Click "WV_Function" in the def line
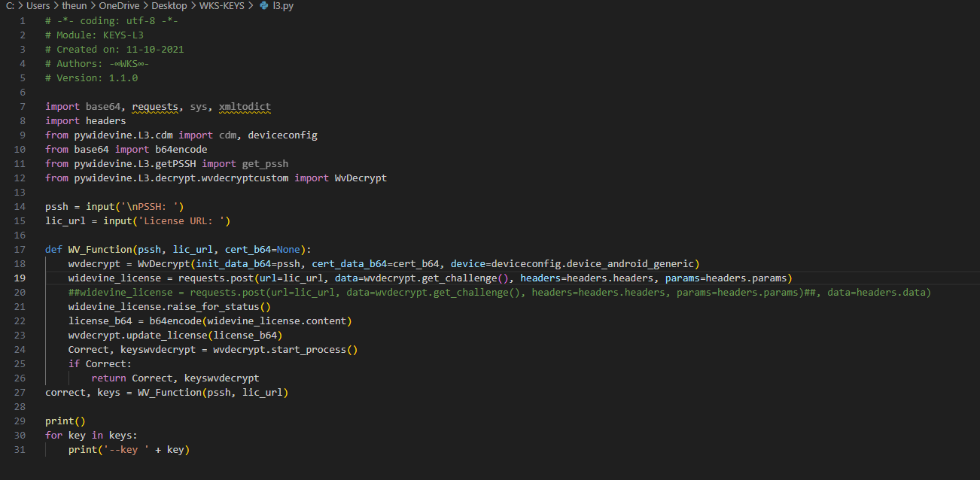 100,250
